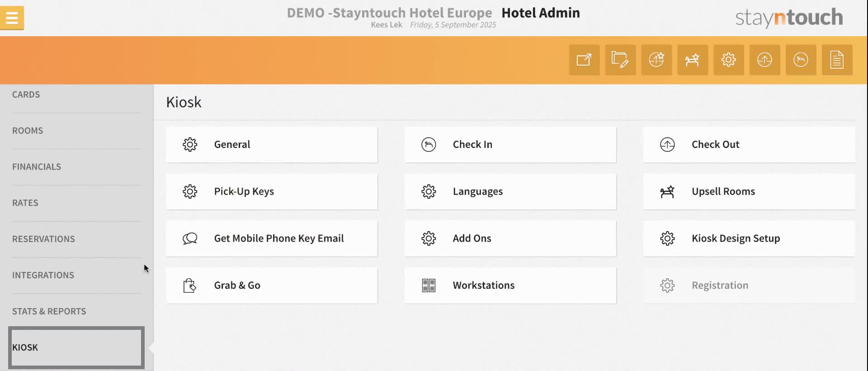The width and height of the screenshot is (868, 371).
Task: Click the date Friday, 5 September 2025
Action: point(453,25)
